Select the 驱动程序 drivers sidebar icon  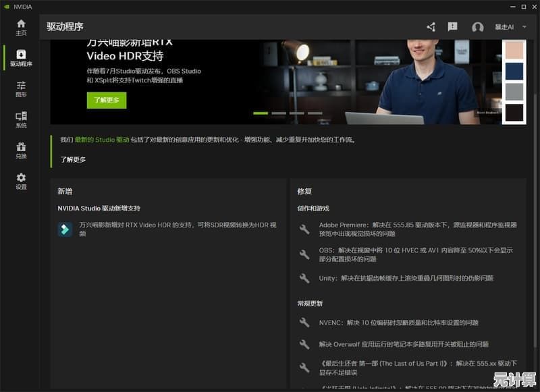click(21, 58)
